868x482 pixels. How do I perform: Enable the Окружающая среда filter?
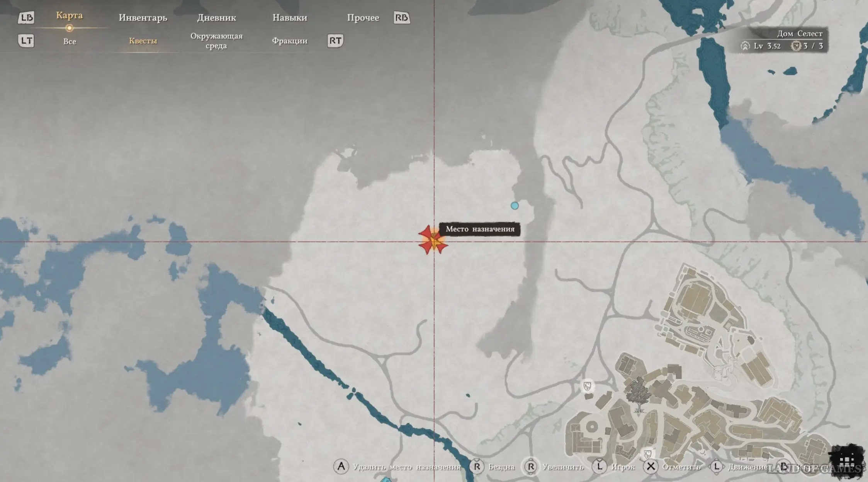[x=216, y=41]
